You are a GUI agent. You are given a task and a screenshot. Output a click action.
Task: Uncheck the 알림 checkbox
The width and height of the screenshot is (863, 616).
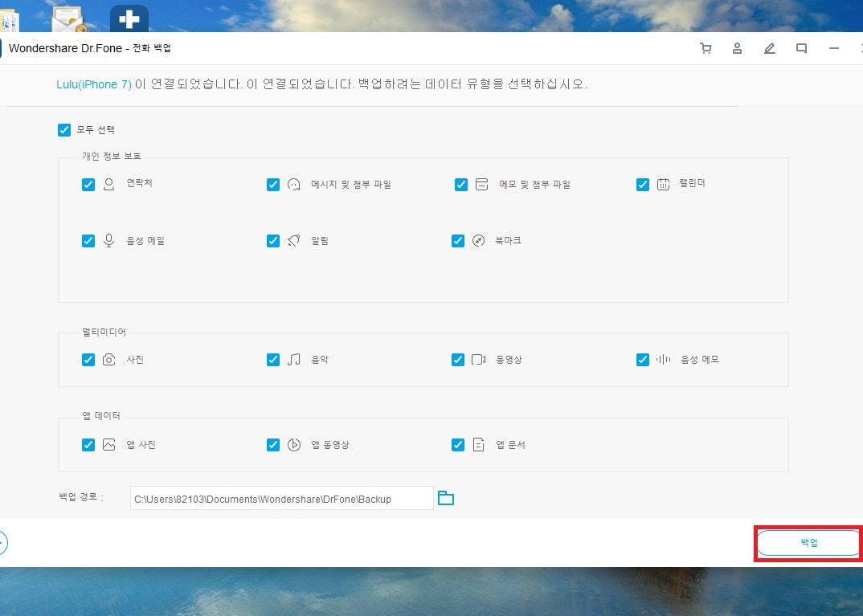coord(273,240)
